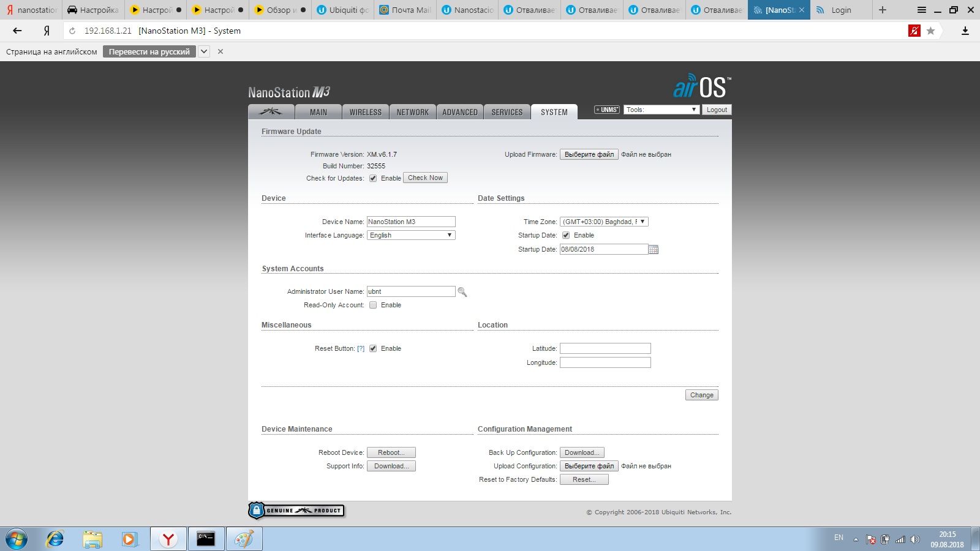The image size is (980, 551).
Task: Open the command prompt taskbar icon
Action: pos(206,539)
